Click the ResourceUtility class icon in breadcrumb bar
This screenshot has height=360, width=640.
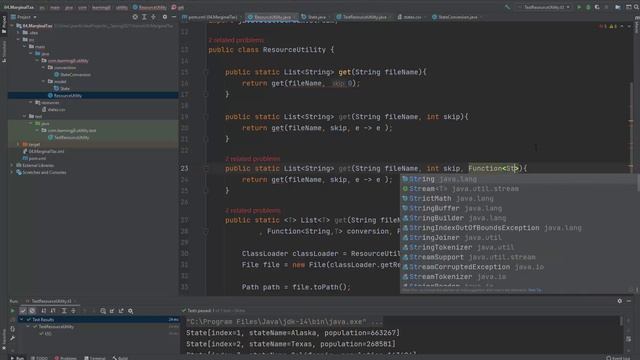pyautogui.click(x=135, y=7)
